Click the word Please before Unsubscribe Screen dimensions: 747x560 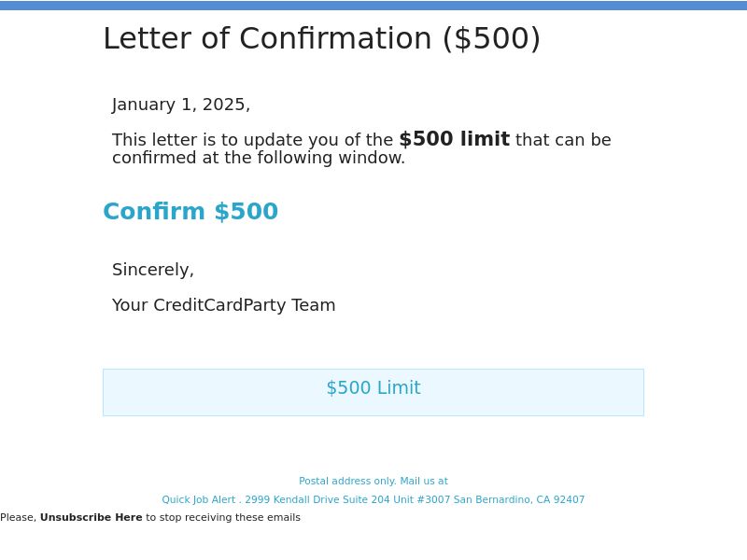click(x=18, y=518)
